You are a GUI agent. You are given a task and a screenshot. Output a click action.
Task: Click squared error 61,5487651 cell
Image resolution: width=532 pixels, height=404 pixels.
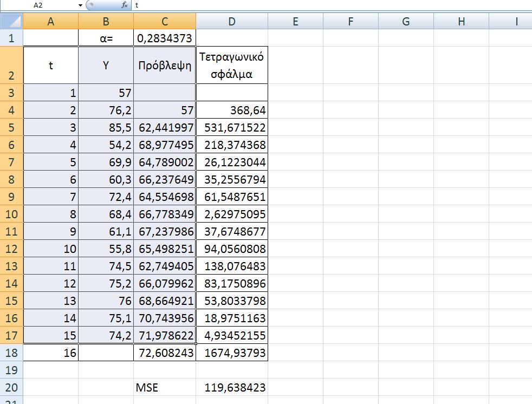point(232,197)
